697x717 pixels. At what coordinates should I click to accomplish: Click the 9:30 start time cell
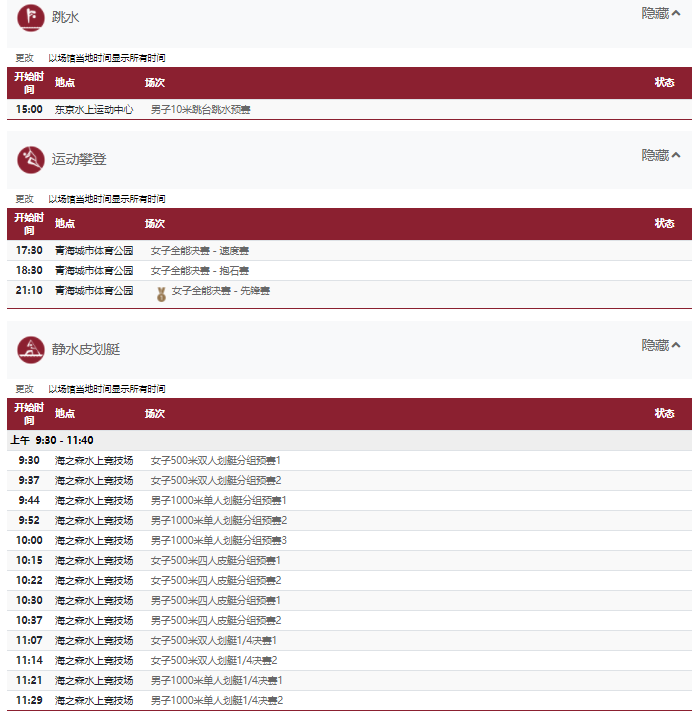click(29, 460)
